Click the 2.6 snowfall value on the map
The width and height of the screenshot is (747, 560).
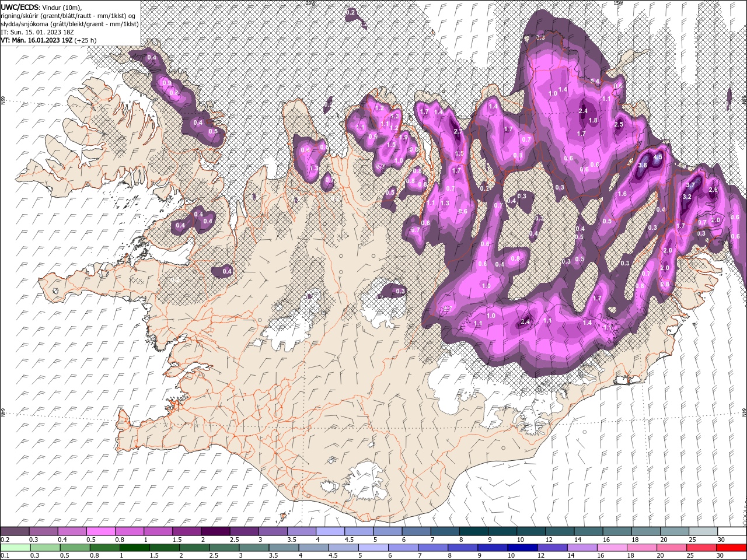tap(713, 190)
